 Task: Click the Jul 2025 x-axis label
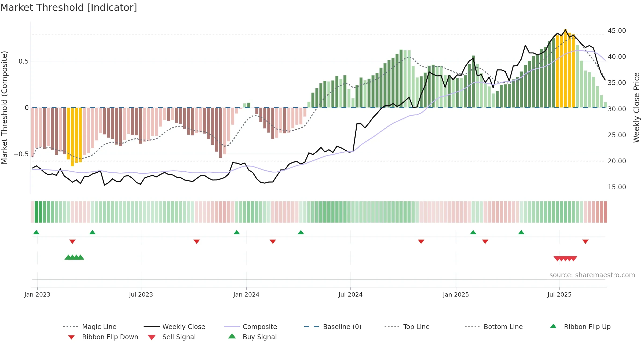coord(559,295)
